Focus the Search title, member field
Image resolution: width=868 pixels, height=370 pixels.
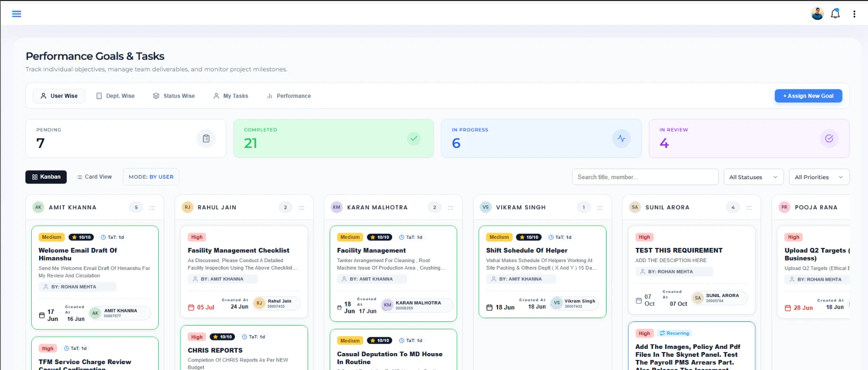pyautogui.click(x=645, y=177)
